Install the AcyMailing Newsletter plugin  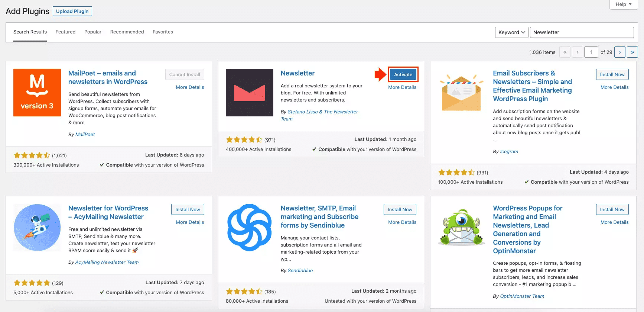pyautogui.click(x=188, y=209)
